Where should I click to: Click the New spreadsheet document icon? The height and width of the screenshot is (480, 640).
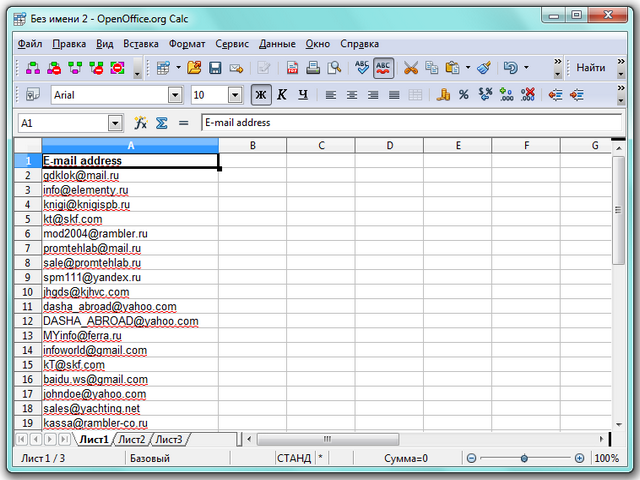[x=163, y=68]
